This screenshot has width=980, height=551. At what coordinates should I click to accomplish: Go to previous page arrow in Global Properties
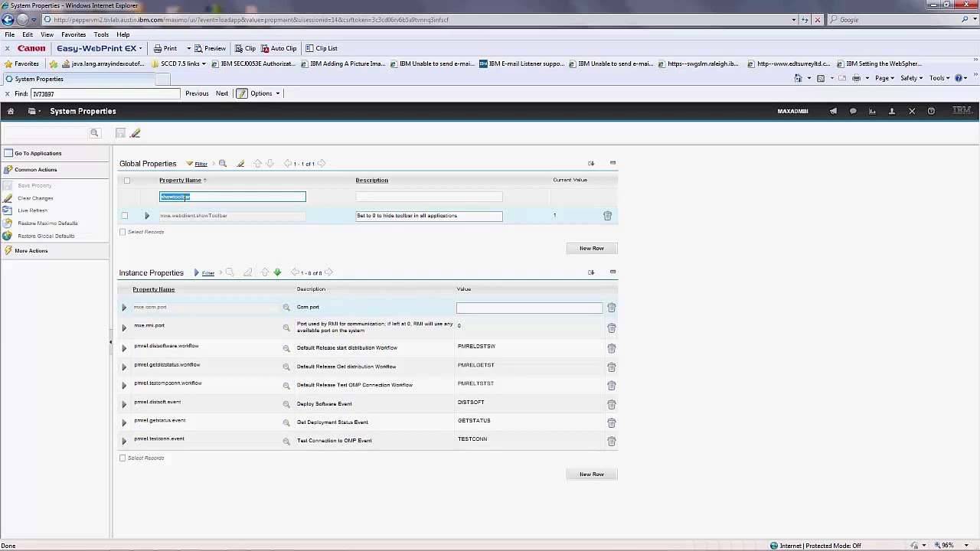pos(288,163)
